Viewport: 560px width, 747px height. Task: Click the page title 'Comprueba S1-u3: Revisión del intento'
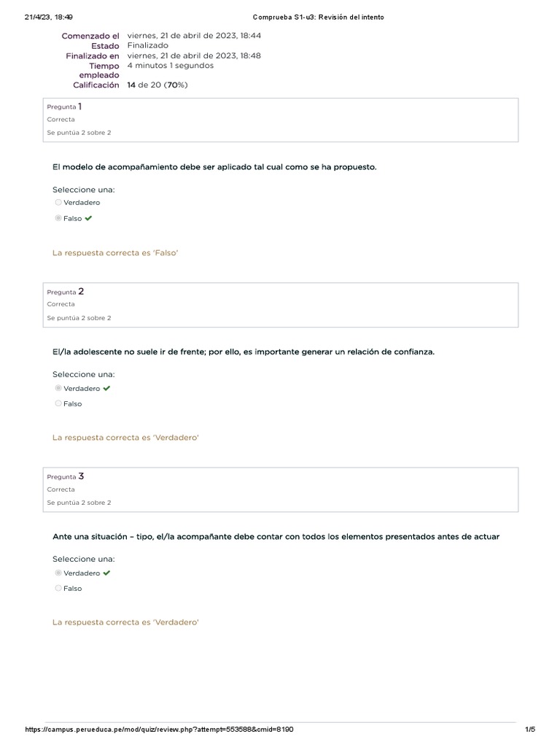[x=318, y=17]
